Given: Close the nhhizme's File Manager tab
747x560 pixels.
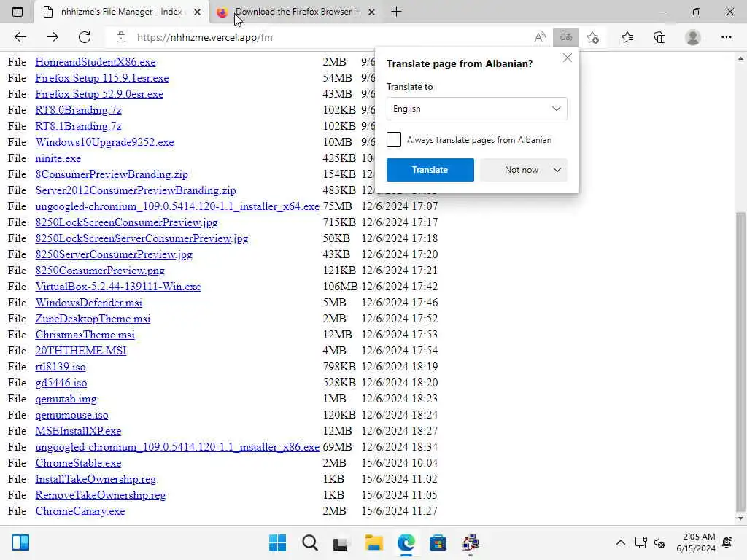Looking at the screenshot, I should [x=197, y=12].
